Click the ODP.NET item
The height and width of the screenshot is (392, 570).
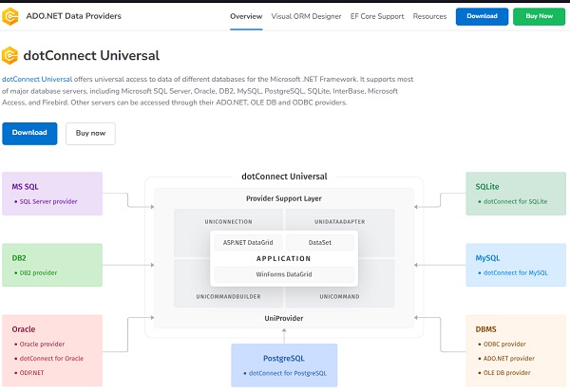click(x=31, y=373)
